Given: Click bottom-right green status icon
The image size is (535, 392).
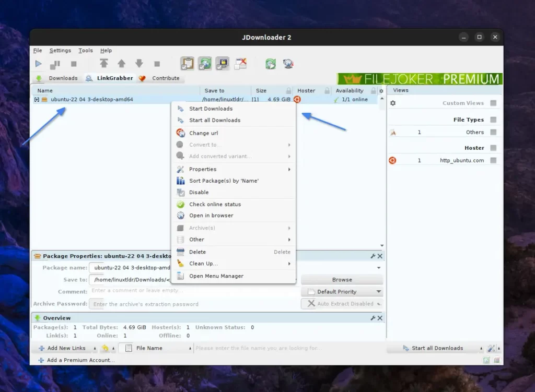Looking at the screenshot, I should tap(486, 360).
